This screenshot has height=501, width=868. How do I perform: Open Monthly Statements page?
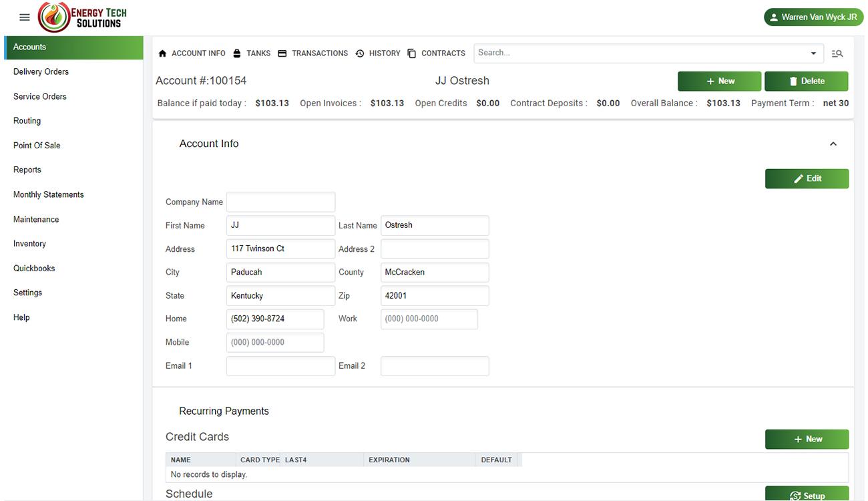coord(49,195)
